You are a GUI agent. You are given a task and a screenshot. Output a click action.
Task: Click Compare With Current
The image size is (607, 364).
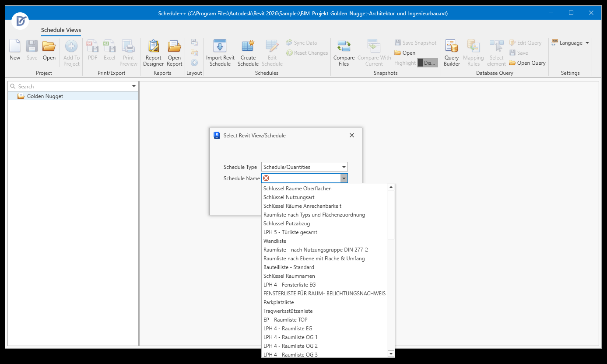pos(374,53)
